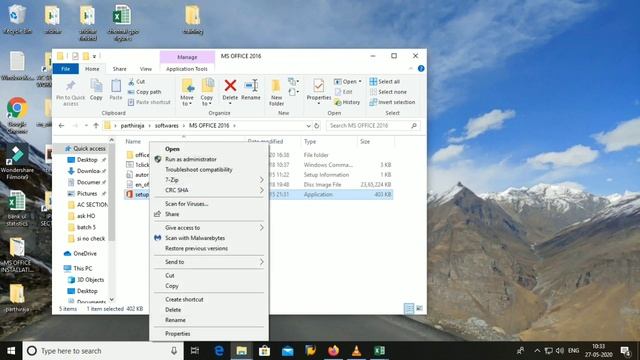Screen dimensions: 640x360
Task: Open the Wondershare Filmora desktop icon
Action: [17, 162]
